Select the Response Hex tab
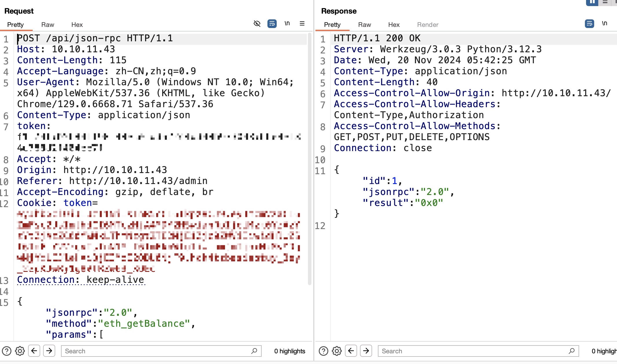Screen dimensions: 617x364 (x=394, y=25)
